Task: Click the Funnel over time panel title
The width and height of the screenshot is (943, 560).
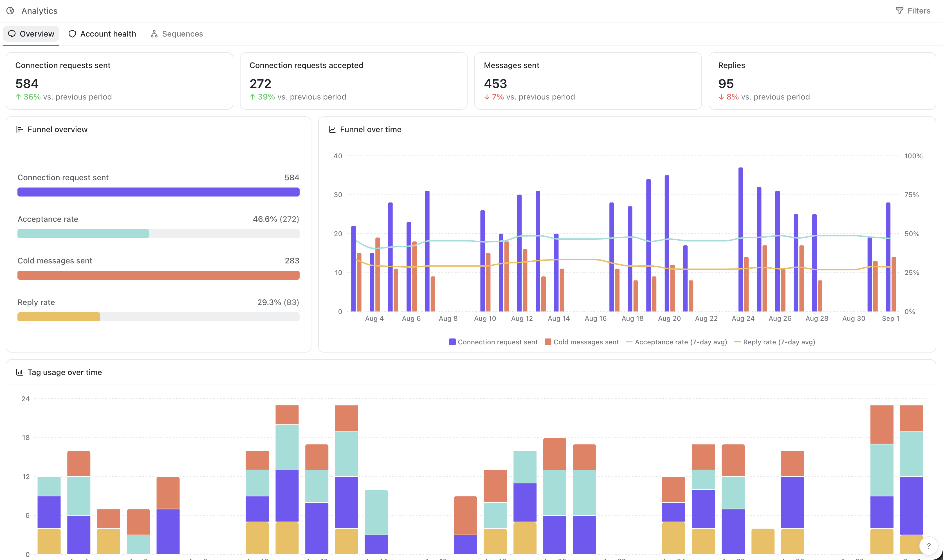Action: point(371,129)
